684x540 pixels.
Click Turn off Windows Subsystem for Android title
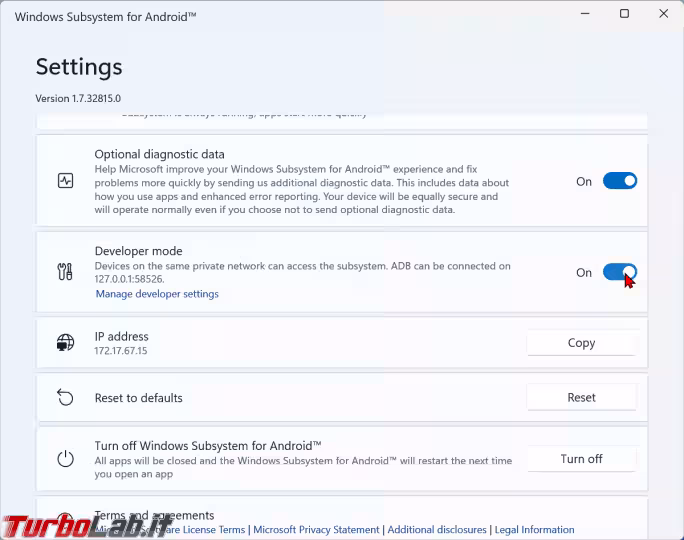(x=208, y=446)
